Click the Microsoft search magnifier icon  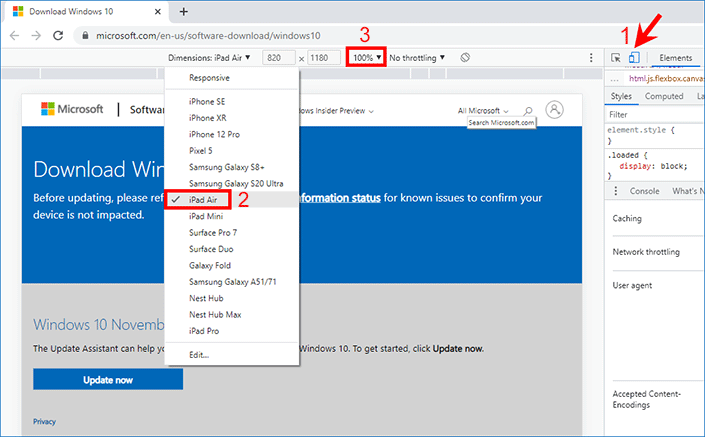tap(528, 111)
